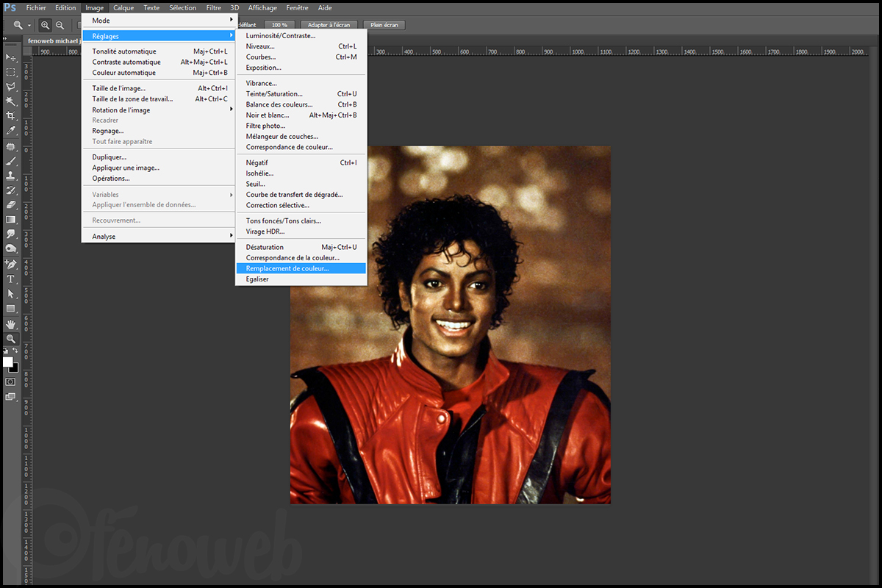The height and width of the screenshot is (588, 882).
Task: Switch to zoom out mode in options bar
Action: [x=60, y=25]
